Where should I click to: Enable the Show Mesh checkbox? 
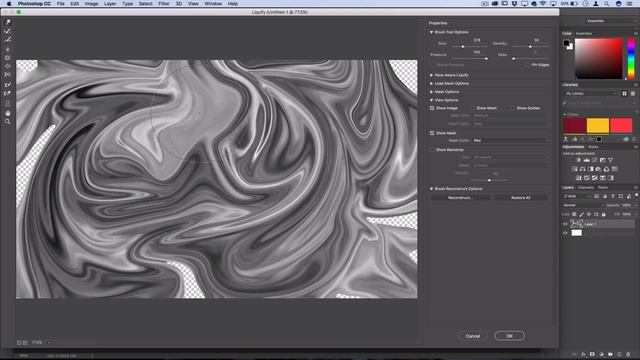pos(472,108)
